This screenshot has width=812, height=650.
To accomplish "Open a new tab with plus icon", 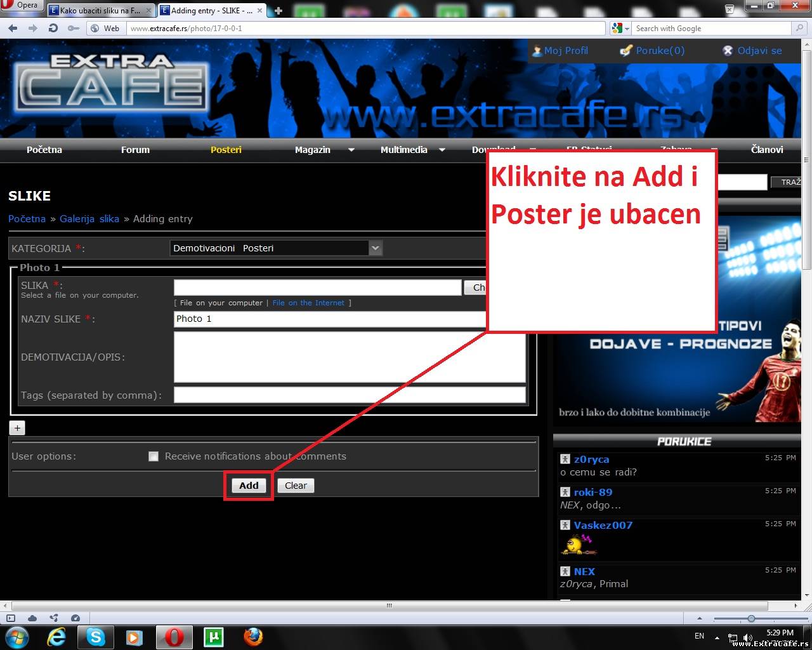I will 278,11.
